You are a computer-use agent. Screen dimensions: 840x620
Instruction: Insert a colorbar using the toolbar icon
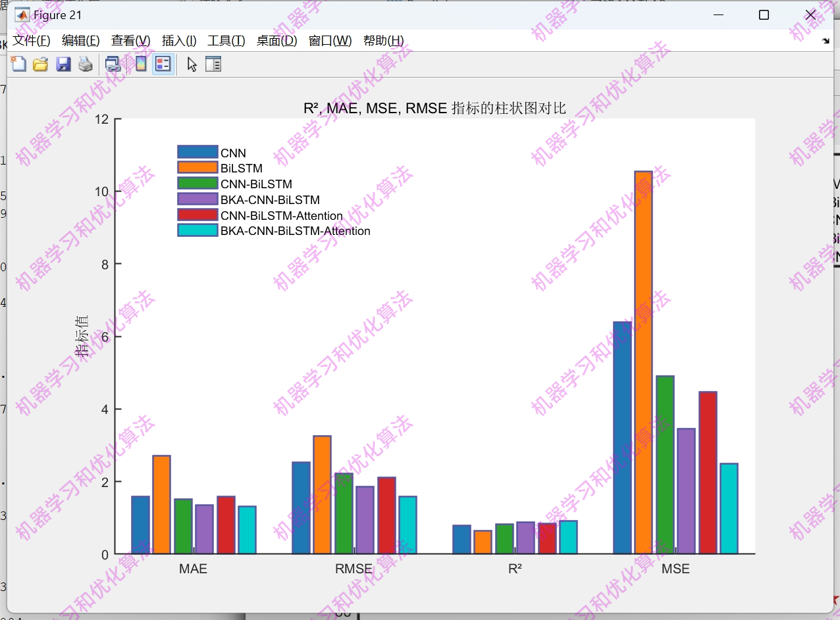(x=141, y=64)
